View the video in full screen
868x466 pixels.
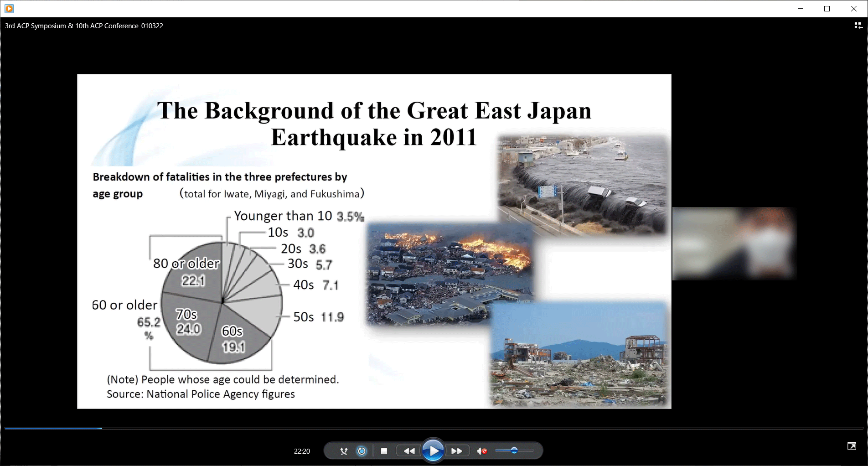point(852,446)
